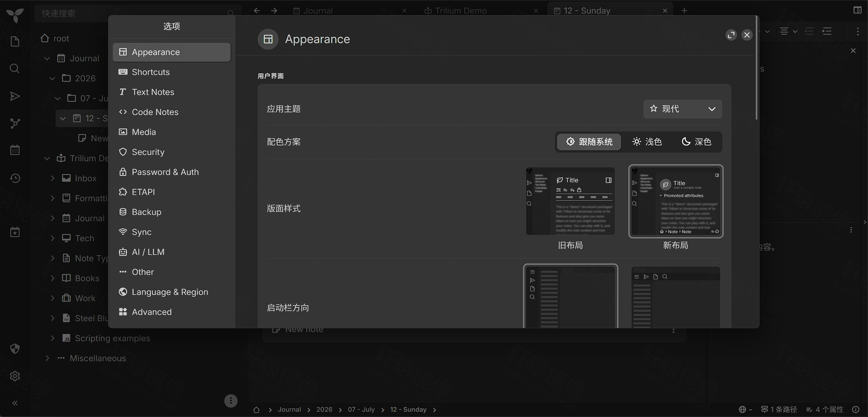This screenshot has height=417, width=868.
Task: Create new note via launcher icon
Action: (15, 41)
